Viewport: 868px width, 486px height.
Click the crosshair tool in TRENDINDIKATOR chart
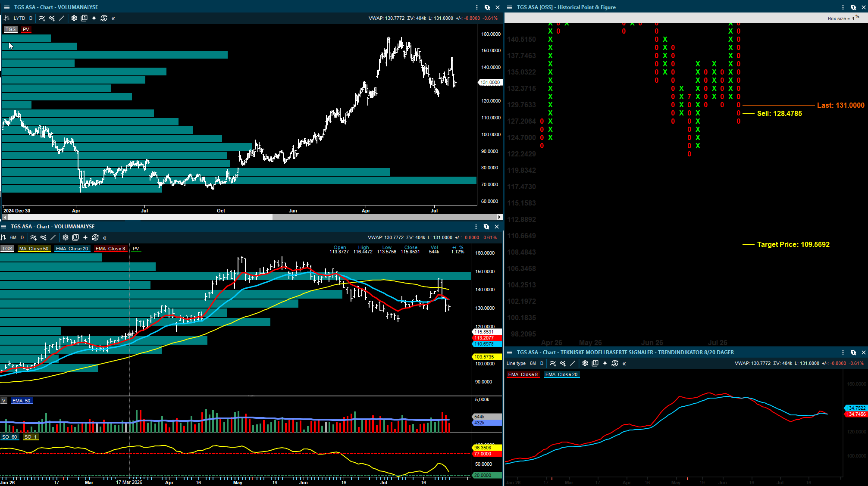[x=605, y=363]
